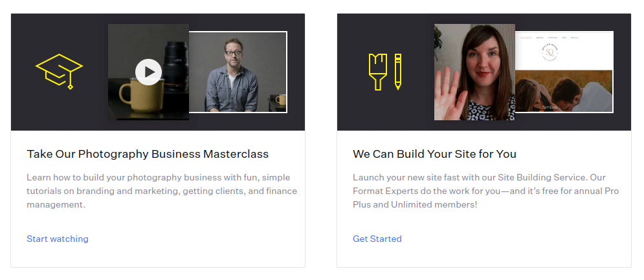Image resolution: width=644 pixels, height=280 pixels.
Task: Select the man in glasses video thumbnail
Action: [x=238, y=72]
